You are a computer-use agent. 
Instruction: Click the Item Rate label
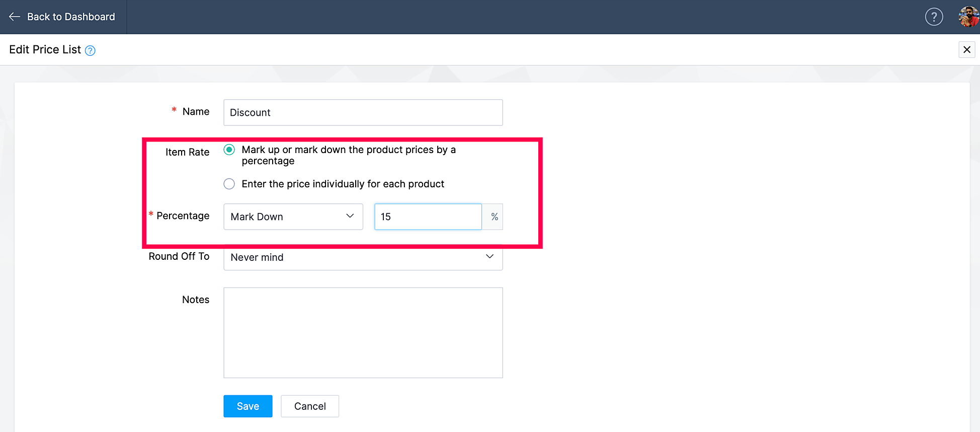click(187, 152)
